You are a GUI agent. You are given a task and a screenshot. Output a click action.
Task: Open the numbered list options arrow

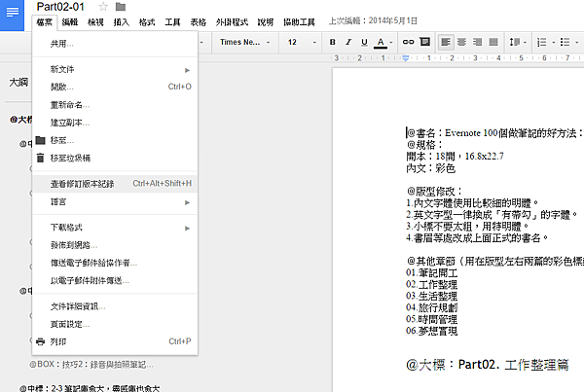click(554, 43)
